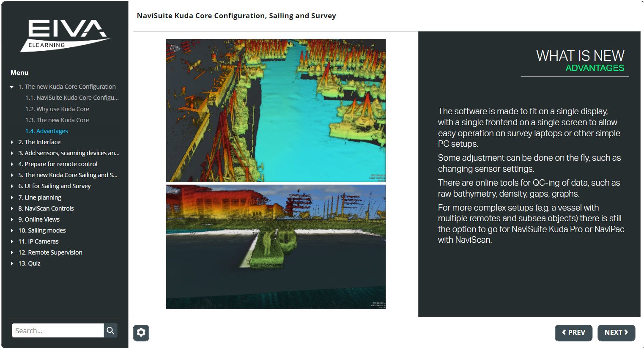Click the search magnifier icon
The width and height of the screenshot is (644, 348).
110,330
